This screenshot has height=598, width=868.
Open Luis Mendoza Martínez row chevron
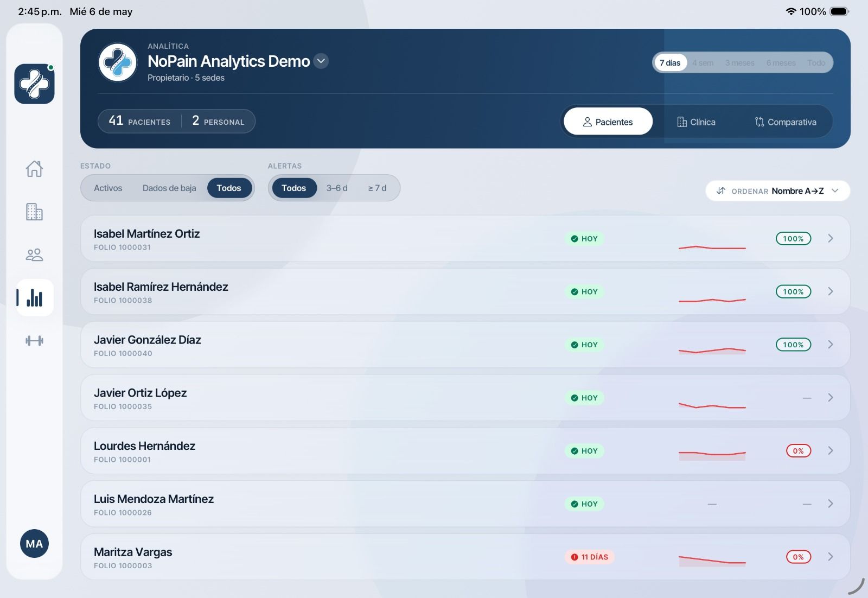pyautogui.click(x=831, y=504)
